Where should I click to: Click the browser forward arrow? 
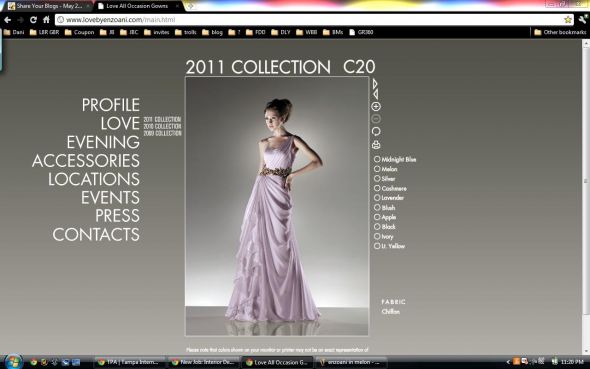[x=20, y=20]
